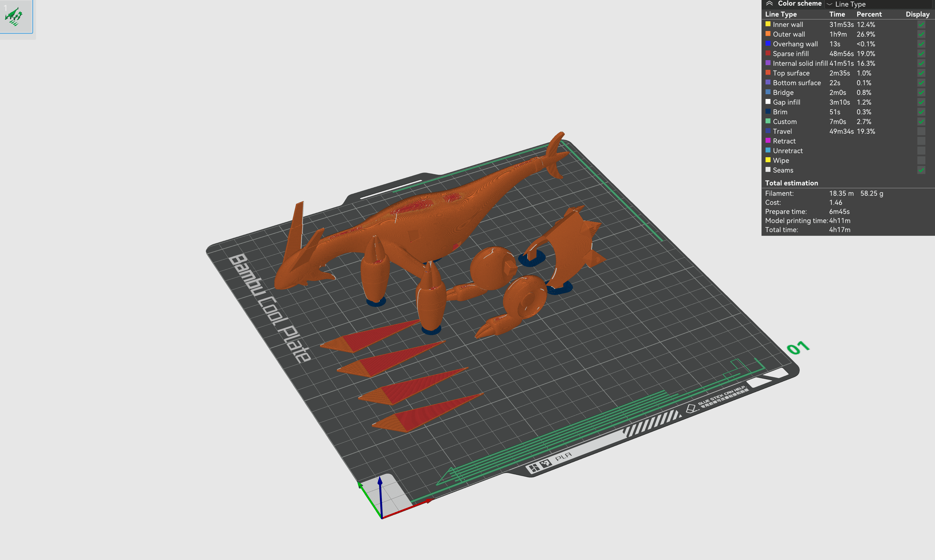Click the red Sparse infill color swatch
935x560 pixels.
tap(768, 53)
